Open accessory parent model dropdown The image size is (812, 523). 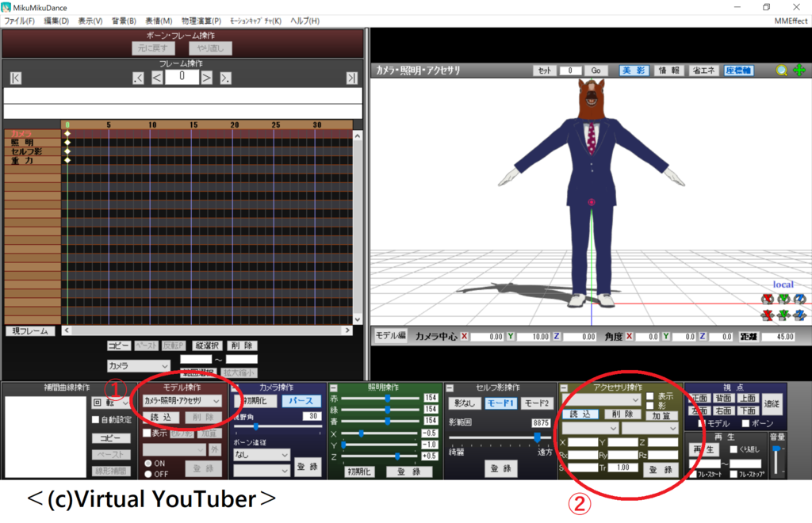590,429
